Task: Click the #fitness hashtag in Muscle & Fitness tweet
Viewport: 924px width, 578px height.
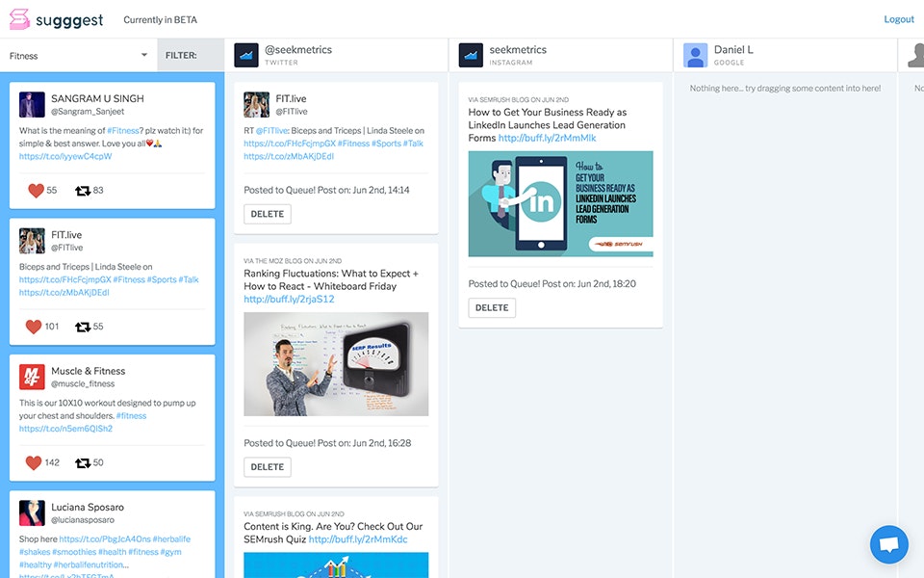Action: [x=132, y=415]
